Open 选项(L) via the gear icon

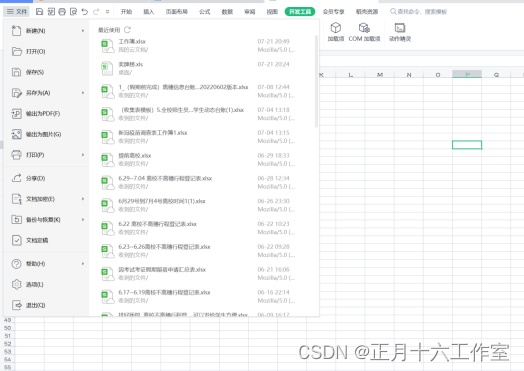pyautogui.click(x=16, y=284)
